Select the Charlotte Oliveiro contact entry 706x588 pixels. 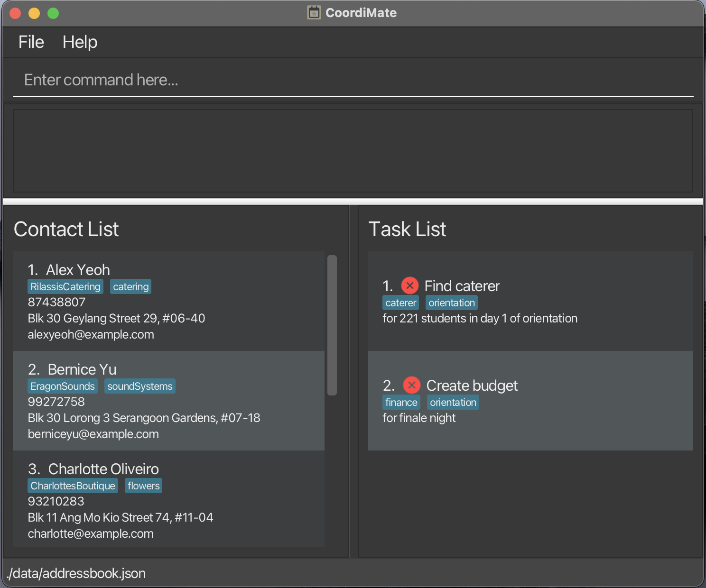[168, 501]
